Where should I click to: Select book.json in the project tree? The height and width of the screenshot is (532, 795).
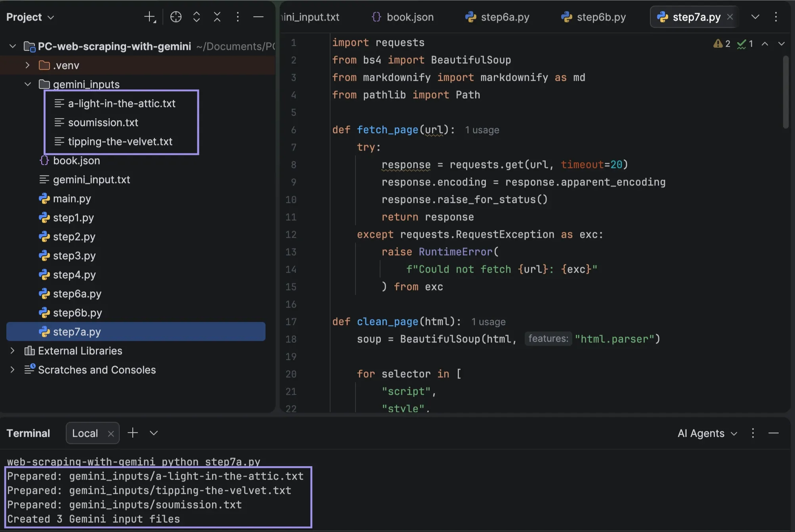[x=76, y=161]
